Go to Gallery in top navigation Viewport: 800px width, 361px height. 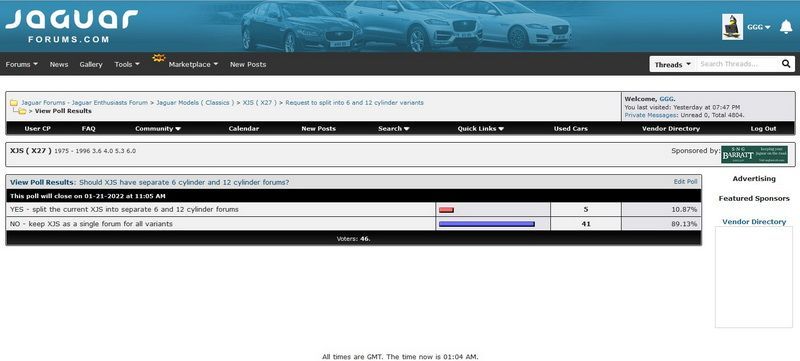click(91, 64)
